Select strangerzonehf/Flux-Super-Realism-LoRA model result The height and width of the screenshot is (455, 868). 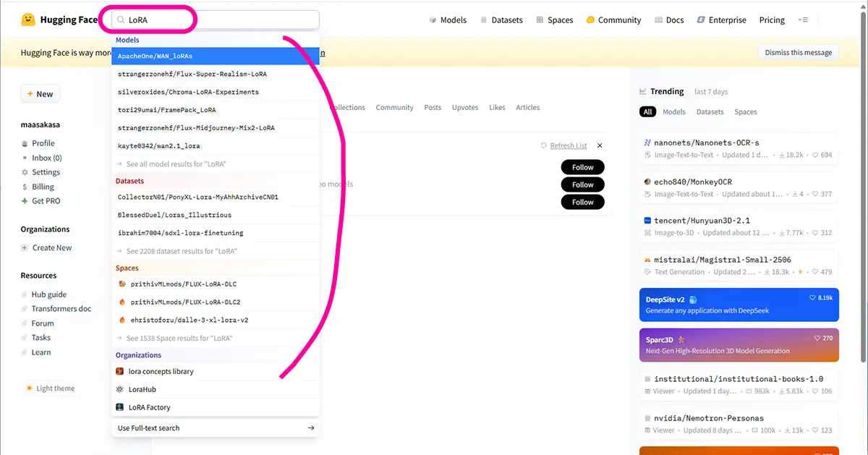pos(216,74)
